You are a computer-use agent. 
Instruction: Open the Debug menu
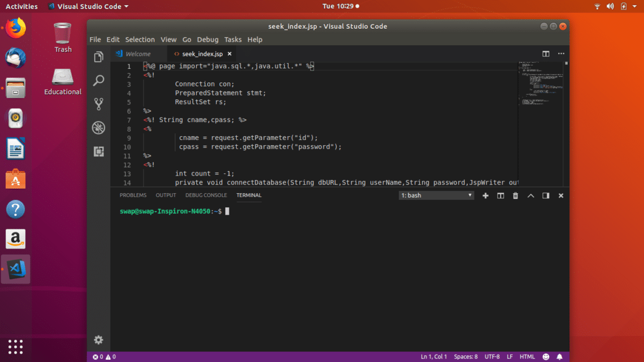pyautogui.click(x=208, y=40)
